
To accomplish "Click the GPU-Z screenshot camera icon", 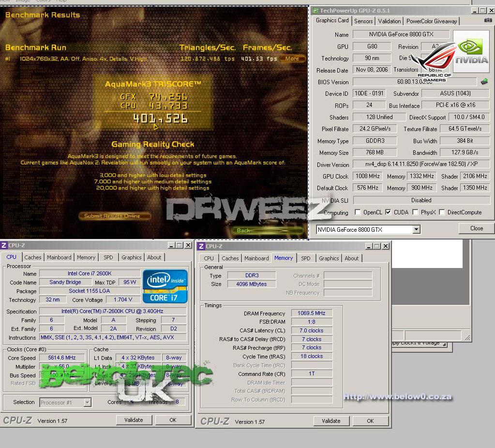I will click(488, 20).
